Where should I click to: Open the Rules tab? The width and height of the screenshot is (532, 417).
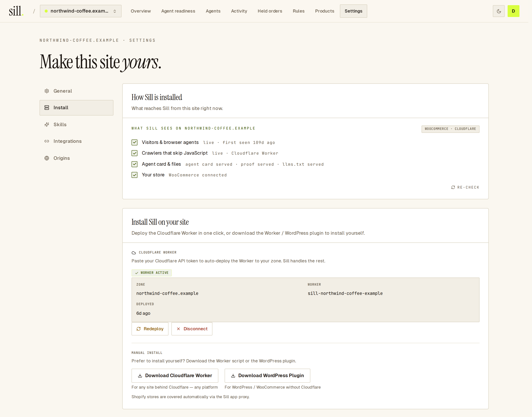[299, 11]
